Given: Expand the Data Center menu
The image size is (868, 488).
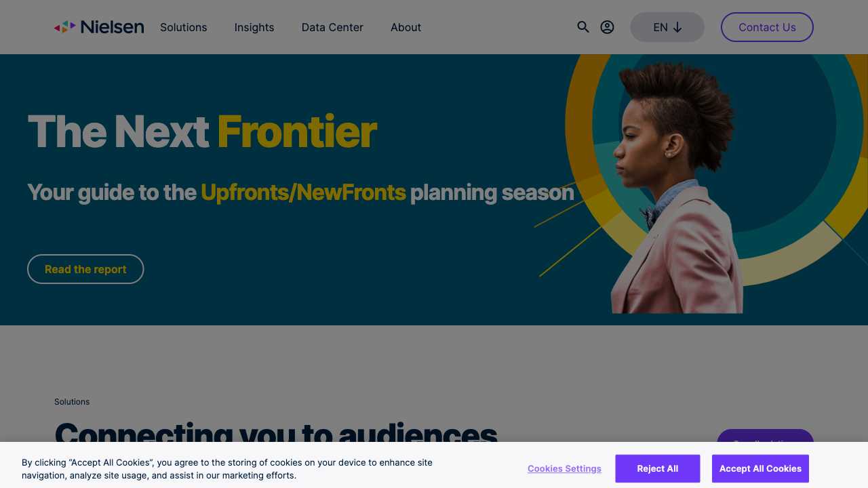Looking at the screenshot, I should [x=332, y=27].
